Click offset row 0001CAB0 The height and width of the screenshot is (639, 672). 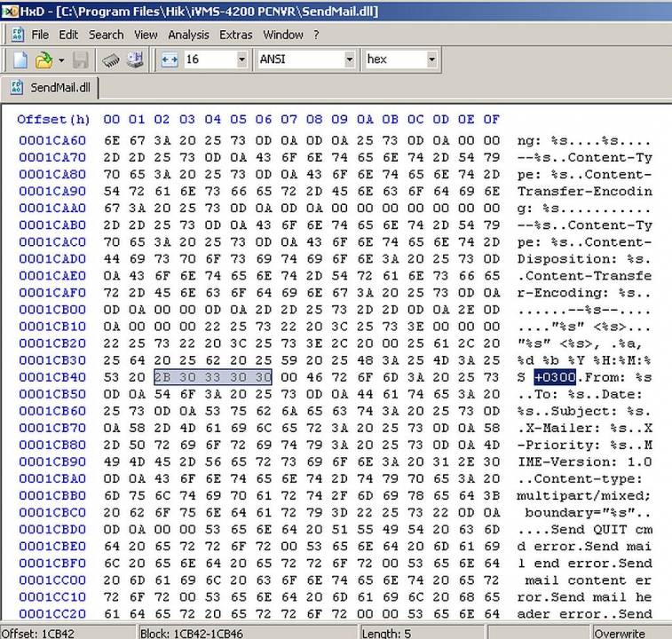click(x=52, y=225)
